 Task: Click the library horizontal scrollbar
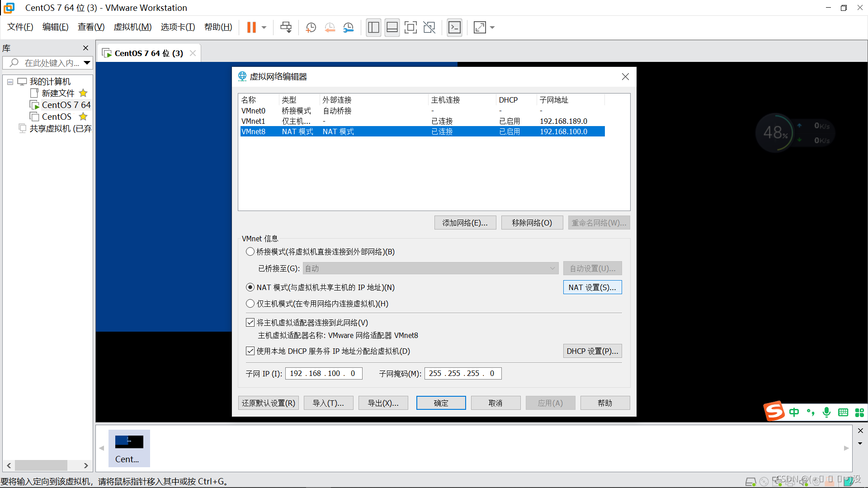click(41, 465)
